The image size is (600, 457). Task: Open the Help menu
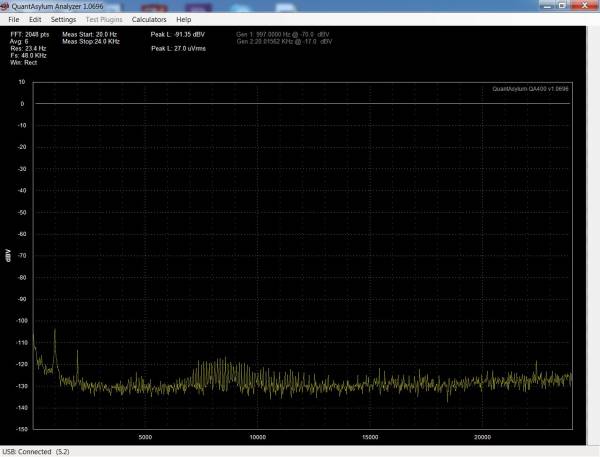pos(184,20)
